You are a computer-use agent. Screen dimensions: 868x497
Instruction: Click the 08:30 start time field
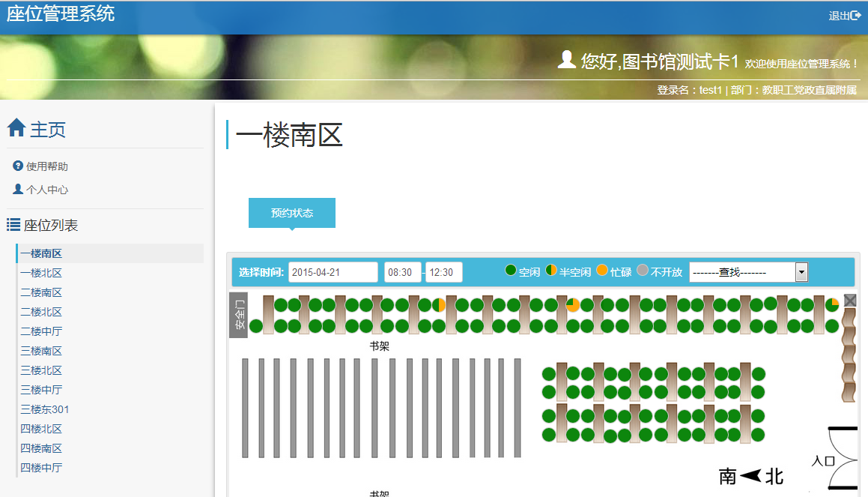(x=402, y=272)
